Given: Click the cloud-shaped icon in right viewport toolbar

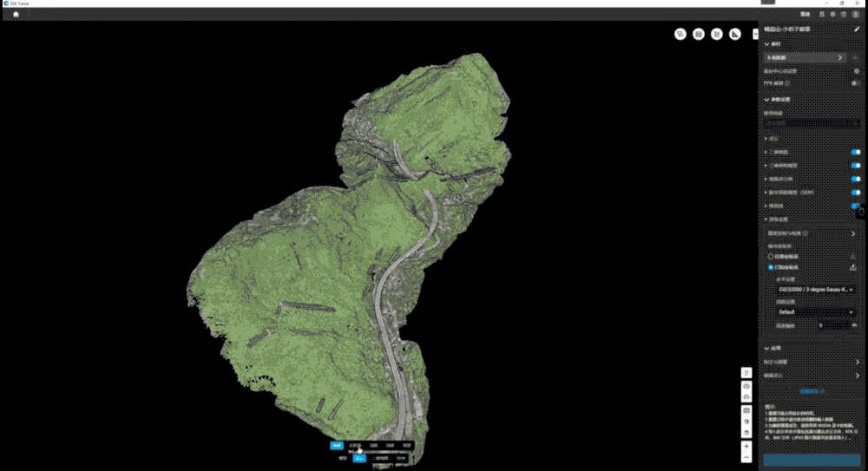Looking at the screenshot, I should 746,396.
